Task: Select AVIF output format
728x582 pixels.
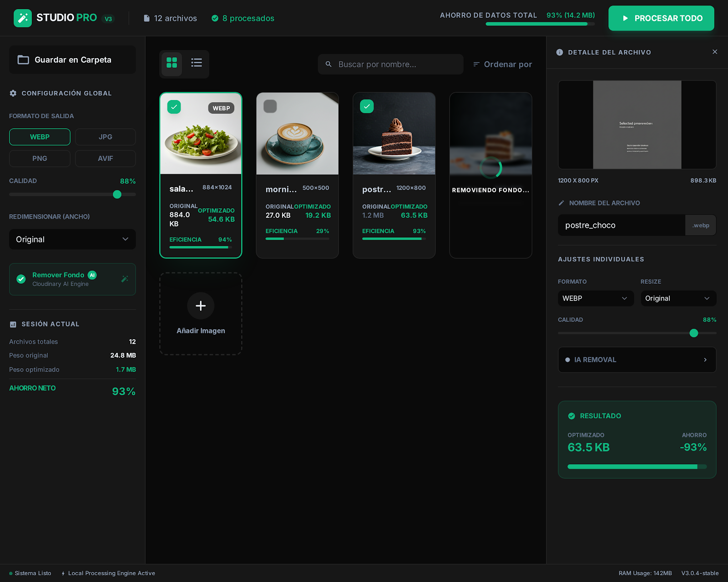Action: [x=105, y=159]
